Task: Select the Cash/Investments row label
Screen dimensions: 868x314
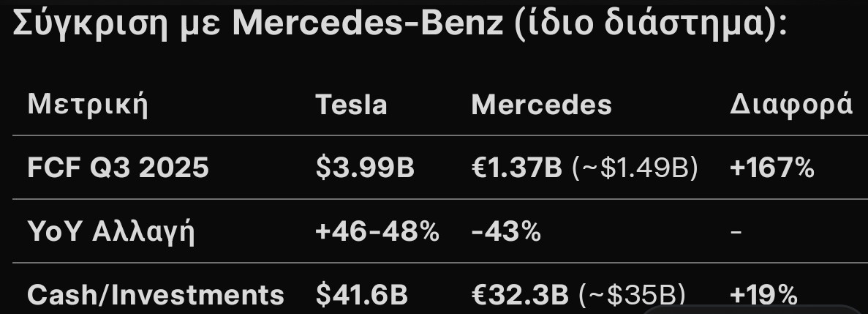Action: coord(155,295)
